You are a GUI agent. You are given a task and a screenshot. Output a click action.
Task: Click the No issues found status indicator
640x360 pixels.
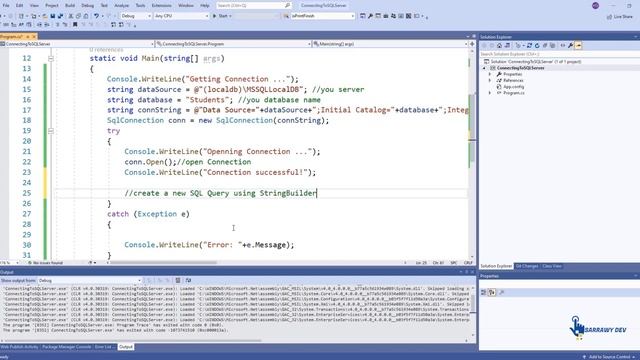point(45,263)
